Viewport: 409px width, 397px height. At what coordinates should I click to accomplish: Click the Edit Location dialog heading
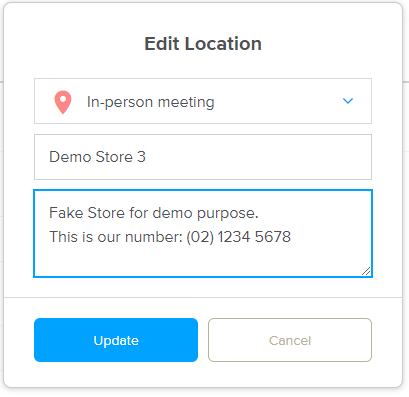(203, 44)
